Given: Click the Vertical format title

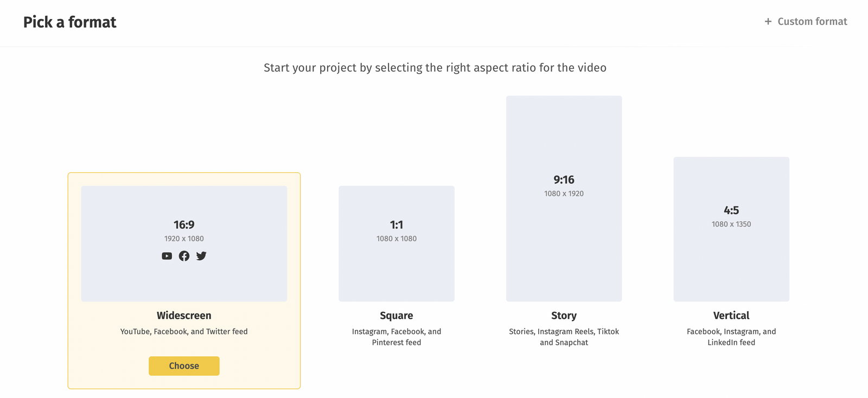Looking at the screenshot, I should pyautogui.click(x=731, y=316).
